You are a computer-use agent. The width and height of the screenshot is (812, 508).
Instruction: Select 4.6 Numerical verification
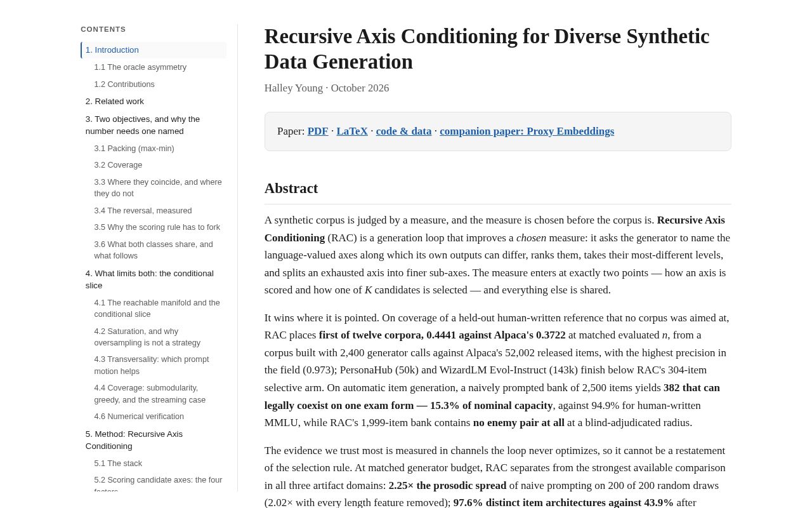[x=139, y=417]
